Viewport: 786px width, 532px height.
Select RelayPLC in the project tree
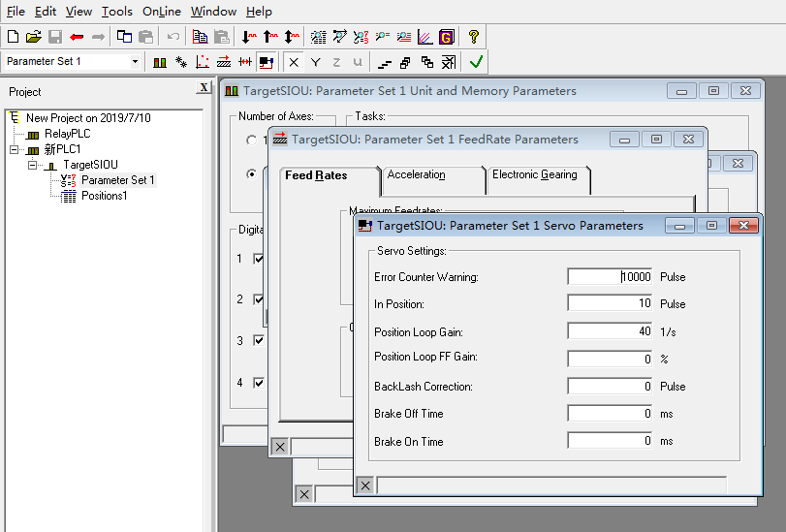[x=66, y=134]
